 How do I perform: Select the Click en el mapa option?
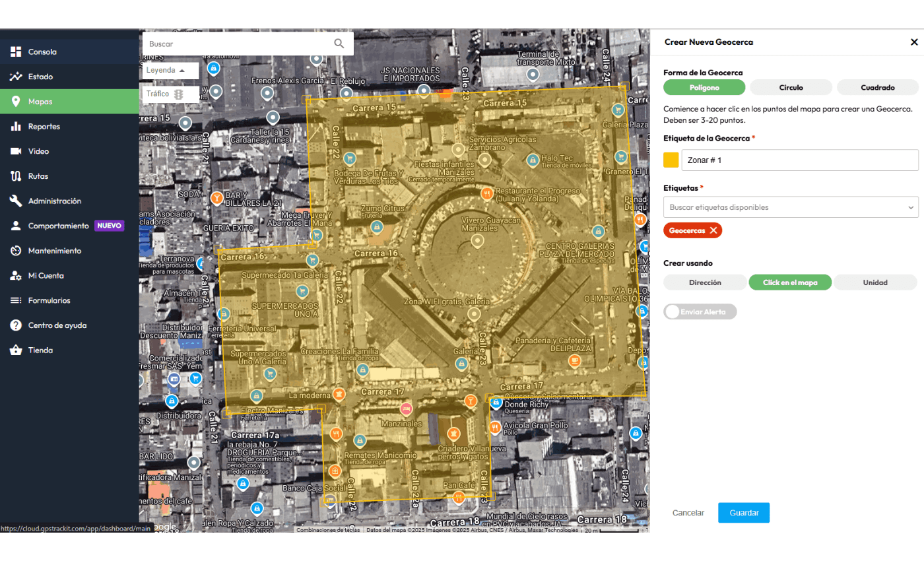click(790, 282)
